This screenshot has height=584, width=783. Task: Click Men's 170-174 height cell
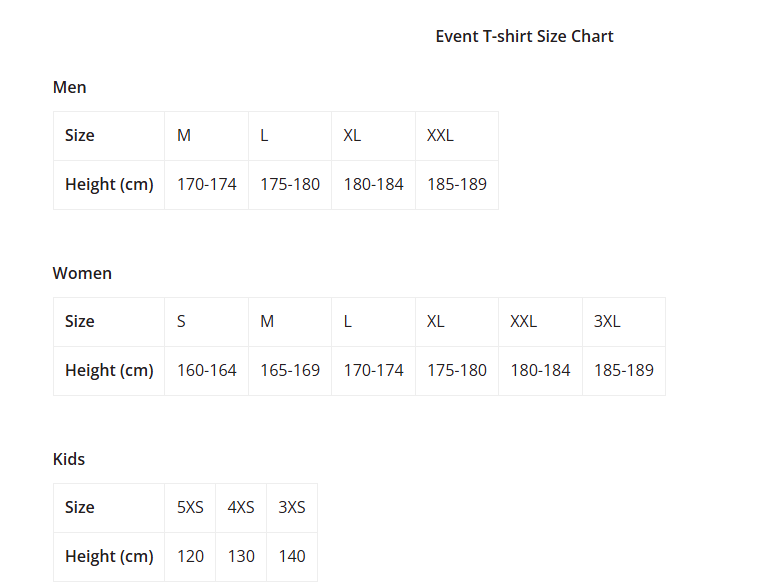[206, 184]
